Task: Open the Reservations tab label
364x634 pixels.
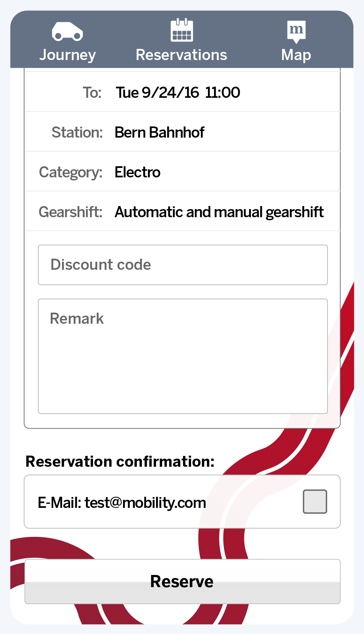Action: pyautogui.click(x=181, y=55)
